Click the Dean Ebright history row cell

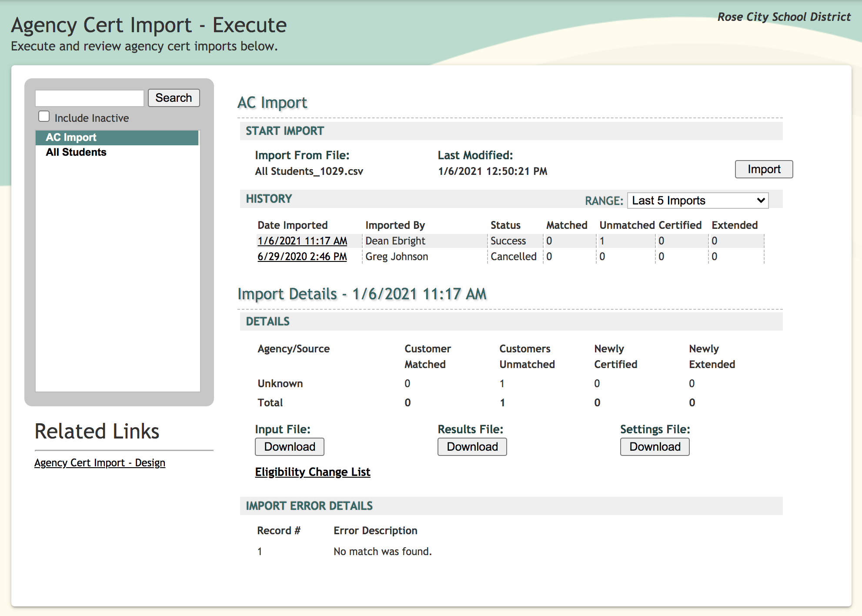pos(395,241)
